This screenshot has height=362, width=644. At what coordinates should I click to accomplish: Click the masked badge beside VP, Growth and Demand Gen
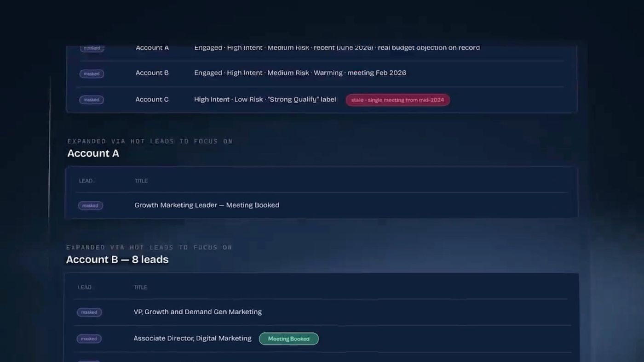pyautogui.click(x=89, y=312)
